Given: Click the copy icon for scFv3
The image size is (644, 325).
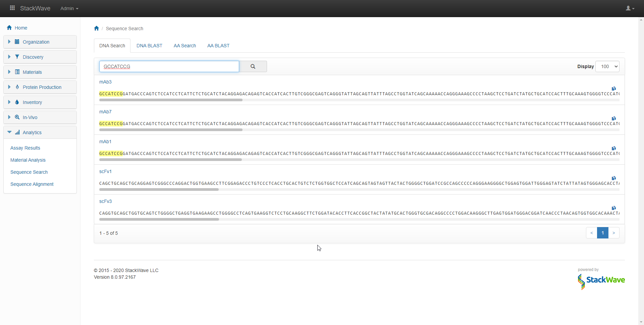Looking at the screenshot, I should click(613, 208).
